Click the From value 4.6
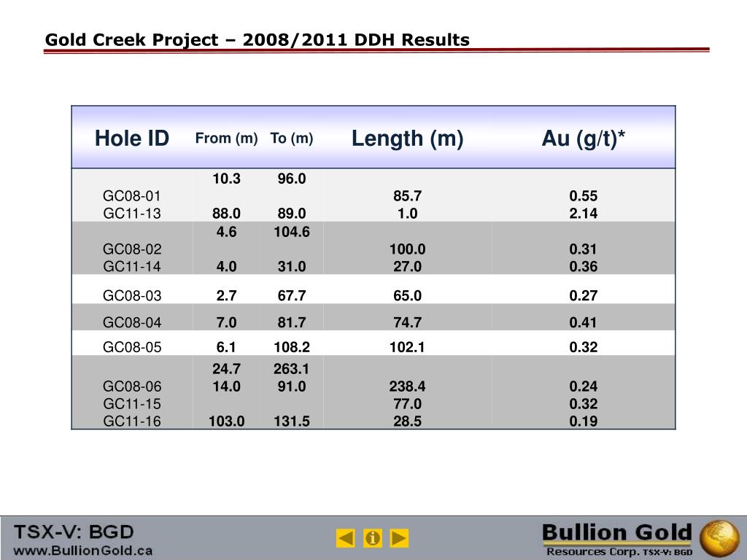The width and height of the screenshot is (747, 560). click(226, 232)
